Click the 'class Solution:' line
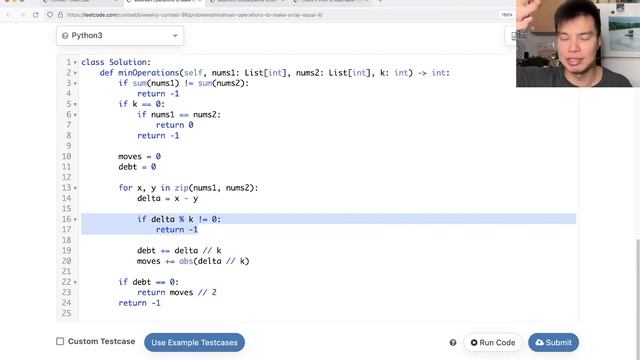 116,62
